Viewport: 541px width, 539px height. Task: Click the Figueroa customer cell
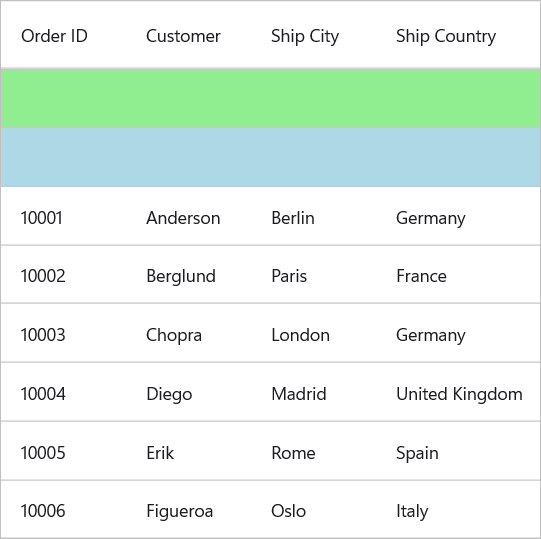click(188, 510)
